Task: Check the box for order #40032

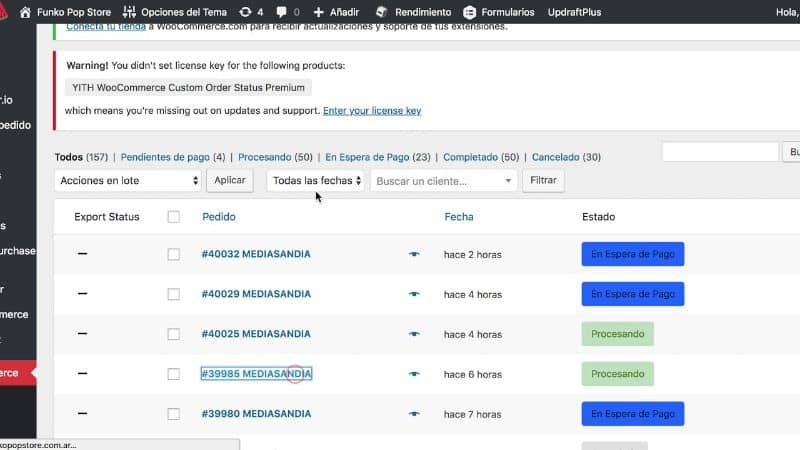Action: (173, 254)
